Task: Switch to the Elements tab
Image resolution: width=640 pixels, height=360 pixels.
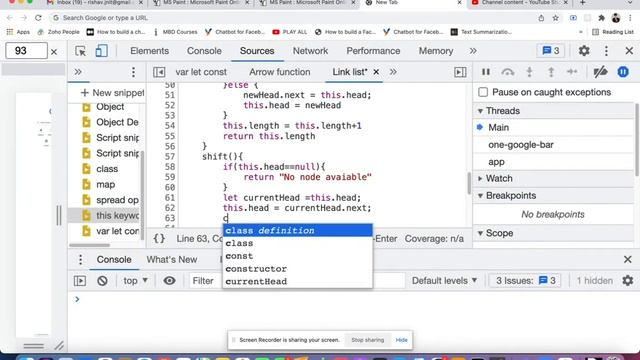Action: click(x=149, y=51)
